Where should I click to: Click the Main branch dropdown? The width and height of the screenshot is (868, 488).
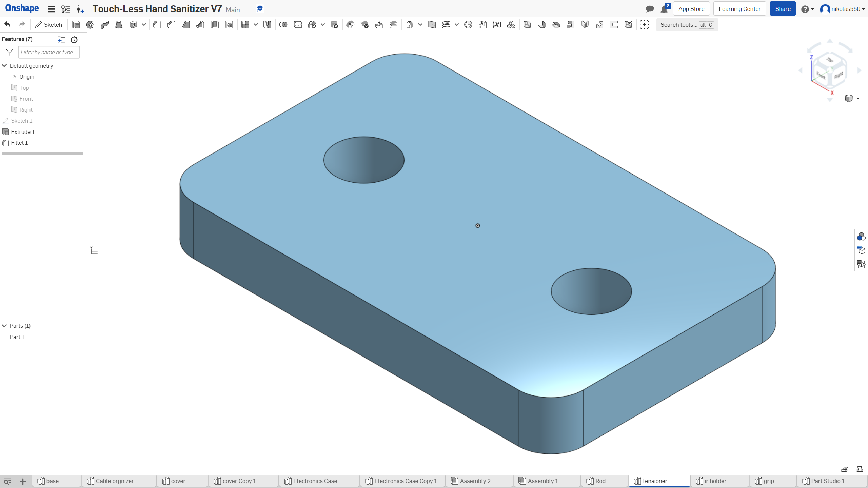(233, 9)
